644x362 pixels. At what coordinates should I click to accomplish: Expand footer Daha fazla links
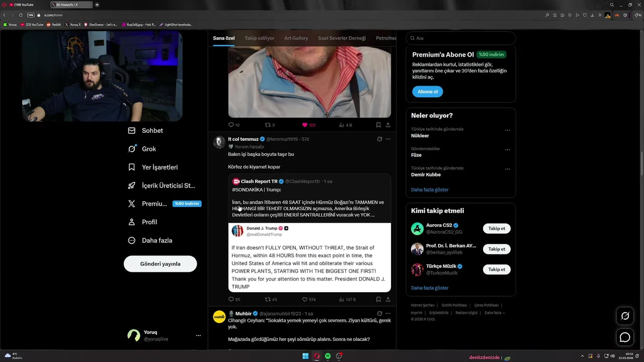pos(495,313)
